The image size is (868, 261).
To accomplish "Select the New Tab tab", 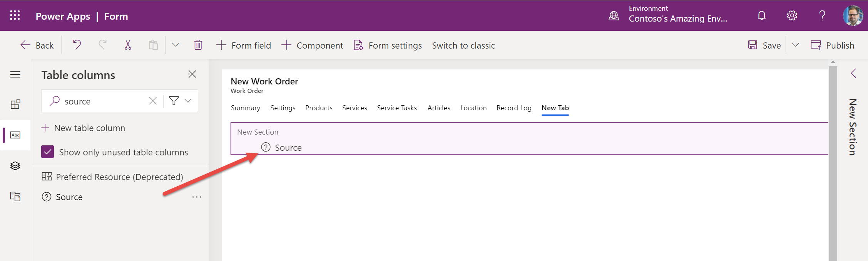I will point(555,108).
